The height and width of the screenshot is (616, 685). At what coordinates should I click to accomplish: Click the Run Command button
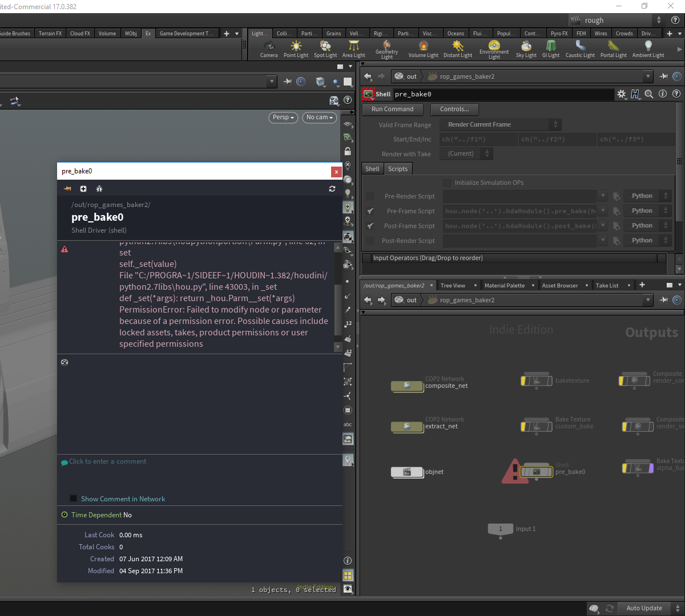click(x=393, y=110)
